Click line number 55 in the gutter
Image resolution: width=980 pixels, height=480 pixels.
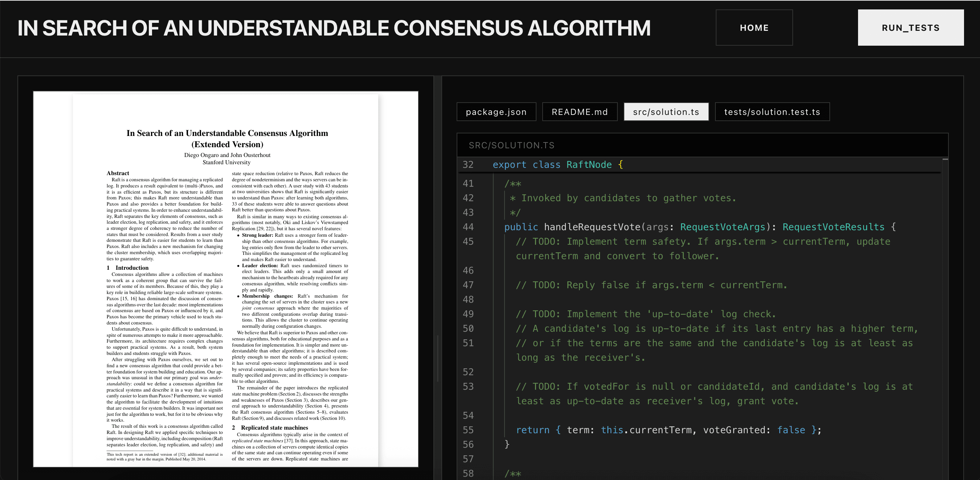coord(468,430)
